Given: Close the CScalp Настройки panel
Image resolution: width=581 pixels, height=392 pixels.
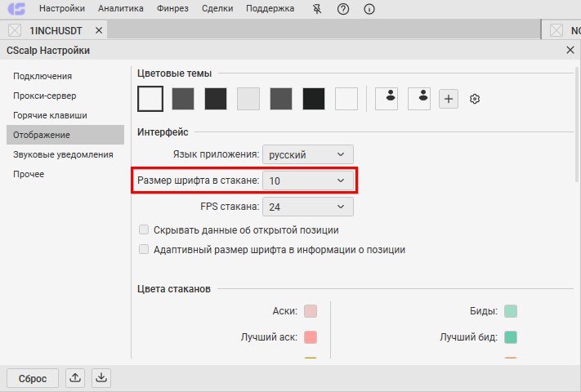Looking at the screenshot, I should coord(570,50).
